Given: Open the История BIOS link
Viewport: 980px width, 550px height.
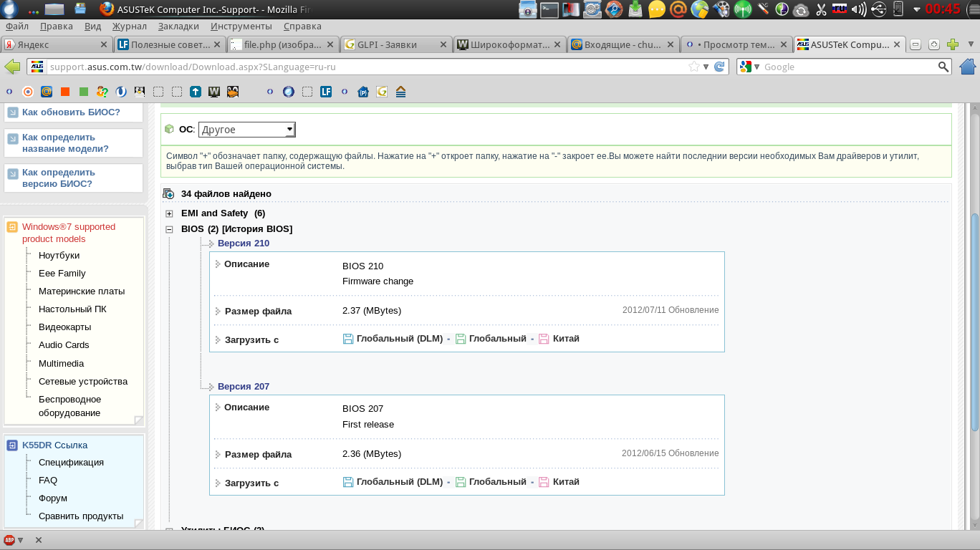Looking at the screenshot, I should coord(257,229).
